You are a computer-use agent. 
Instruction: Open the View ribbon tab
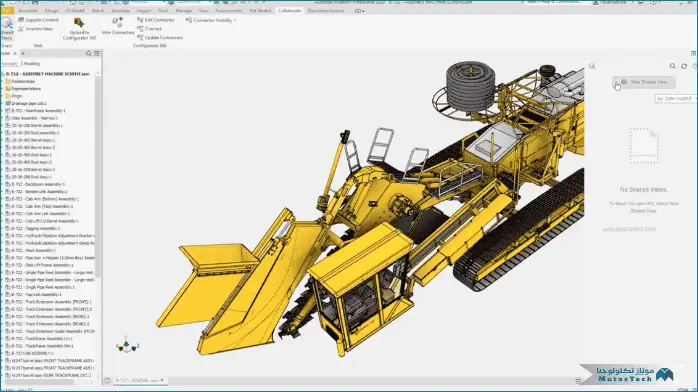[203, 10]
